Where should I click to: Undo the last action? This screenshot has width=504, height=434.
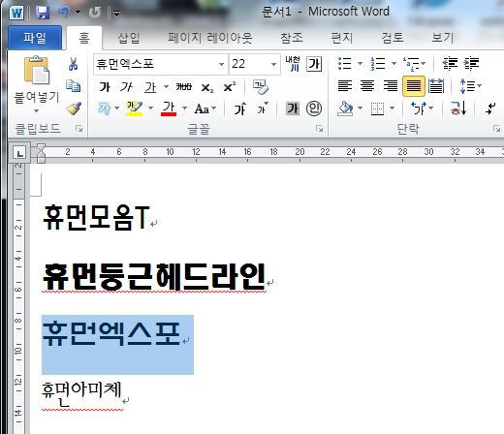pos(64,13)
